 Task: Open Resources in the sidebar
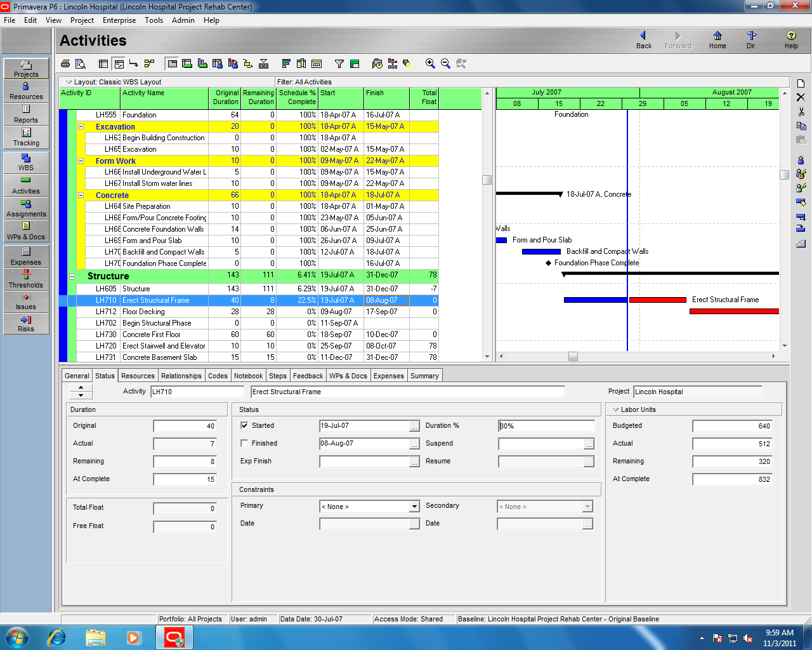[26, 91]
